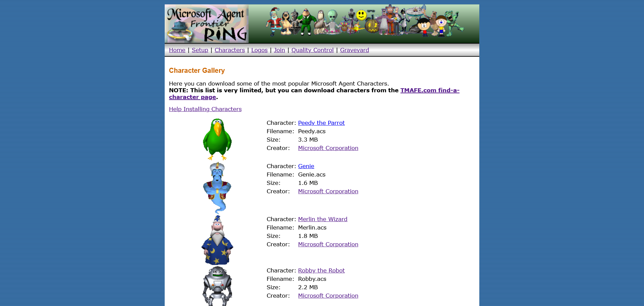Download Robby the Robot character

click(321, 270)
